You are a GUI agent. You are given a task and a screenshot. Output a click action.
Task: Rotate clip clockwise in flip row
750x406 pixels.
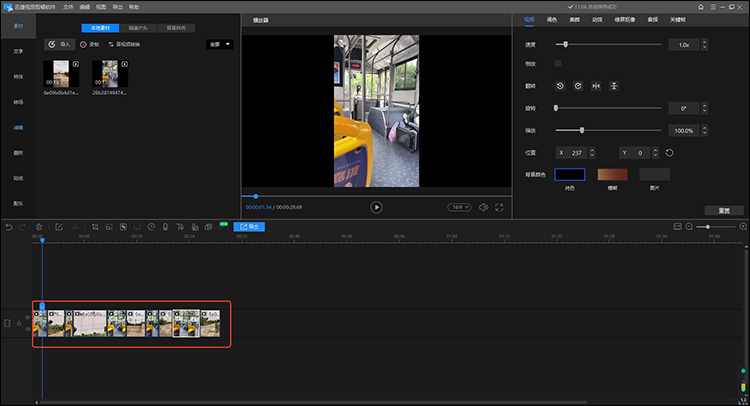pyautogui.click(x=578, y=86)
